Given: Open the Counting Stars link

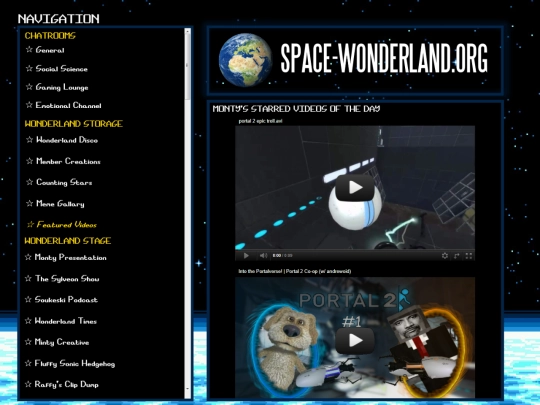Looking at the screenshot, I should pyautogui.click(x=64, y=183).
